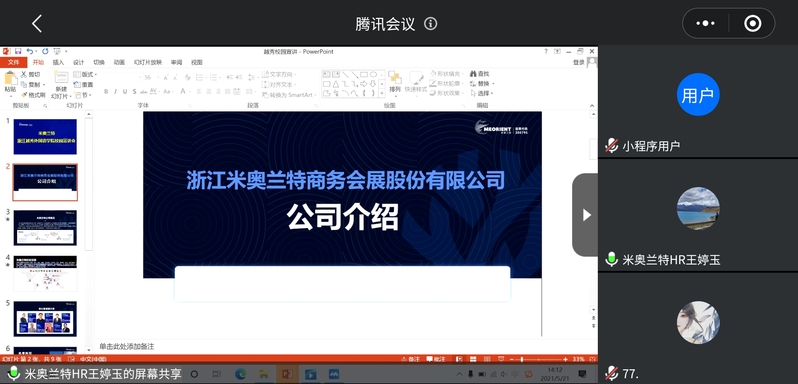Switch to the 插入 ribbon tab

[x=59, y=62]
